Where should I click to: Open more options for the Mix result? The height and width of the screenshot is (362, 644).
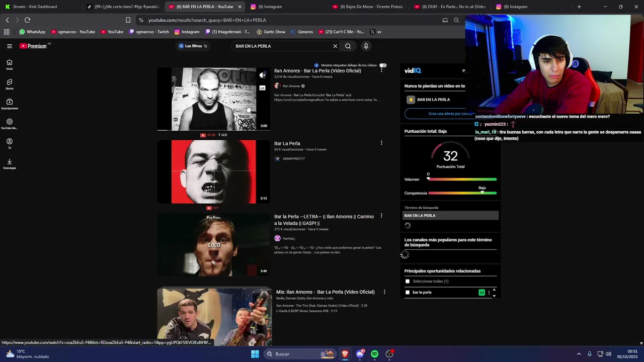[384, 292]
